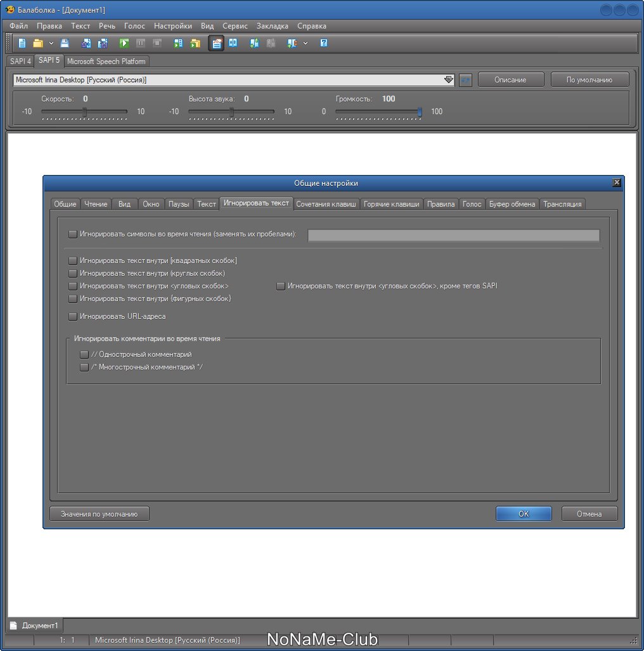Open the dropdown arrow next to Open folder
This screenshot has height=651, width=644.
click(x=51, y=43)
